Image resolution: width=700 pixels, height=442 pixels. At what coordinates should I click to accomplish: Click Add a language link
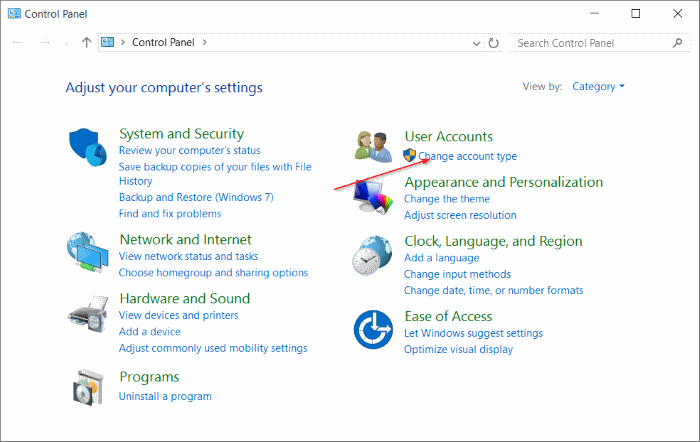pyautogui.click(x=442, y=258)
